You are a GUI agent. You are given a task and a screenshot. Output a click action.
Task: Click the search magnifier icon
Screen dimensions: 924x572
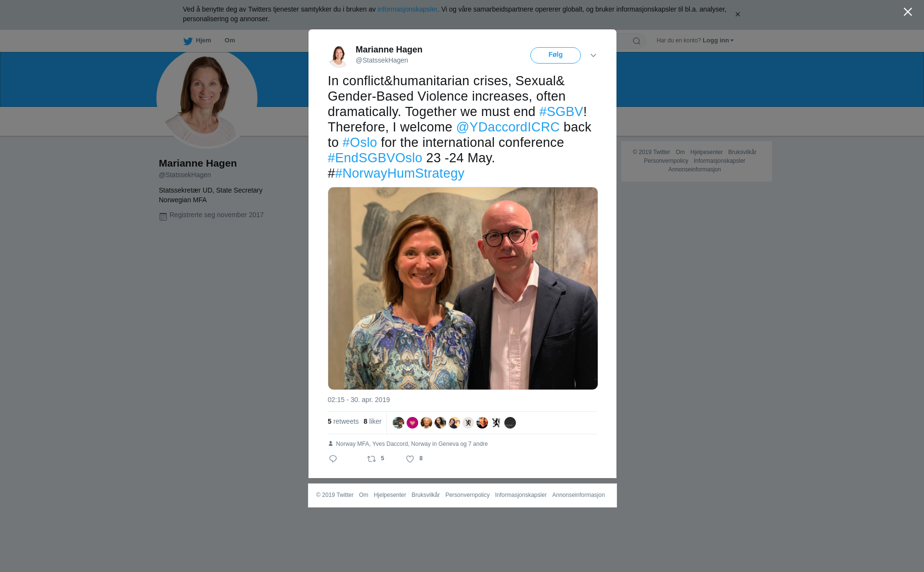637,41
